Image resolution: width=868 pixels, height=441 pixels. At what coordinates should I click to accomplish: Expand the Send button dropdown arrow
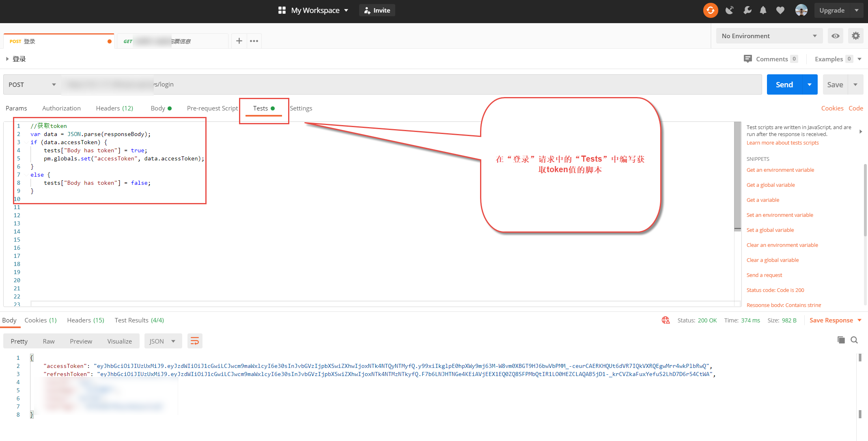(810, 84)
